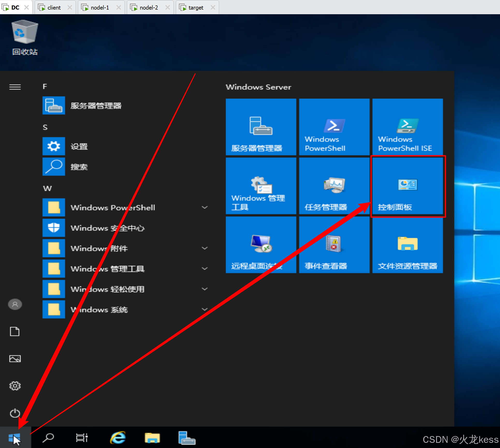Open the Windows PowerShell tile
The height and width of the screenshot is (448, 500).
pyautogui.click(x=334, y=127)
